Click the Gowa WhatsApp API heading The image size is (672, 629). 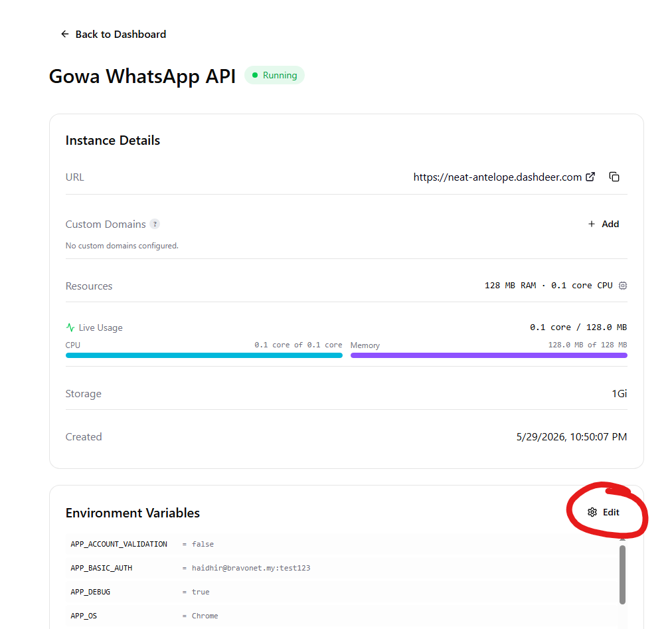142,76
